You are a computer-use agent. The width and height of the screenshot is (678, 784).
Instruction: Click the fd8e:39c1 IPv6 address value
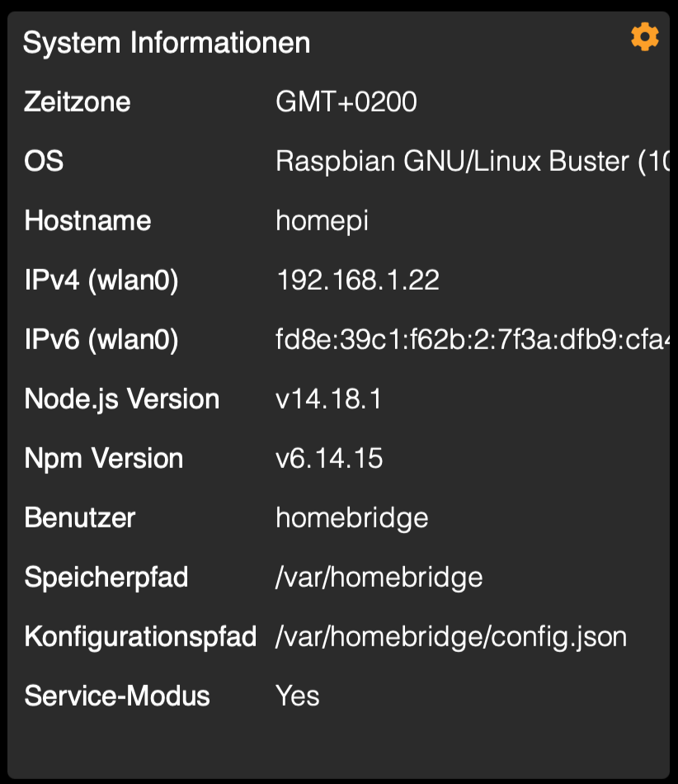(x=470, y=340)
